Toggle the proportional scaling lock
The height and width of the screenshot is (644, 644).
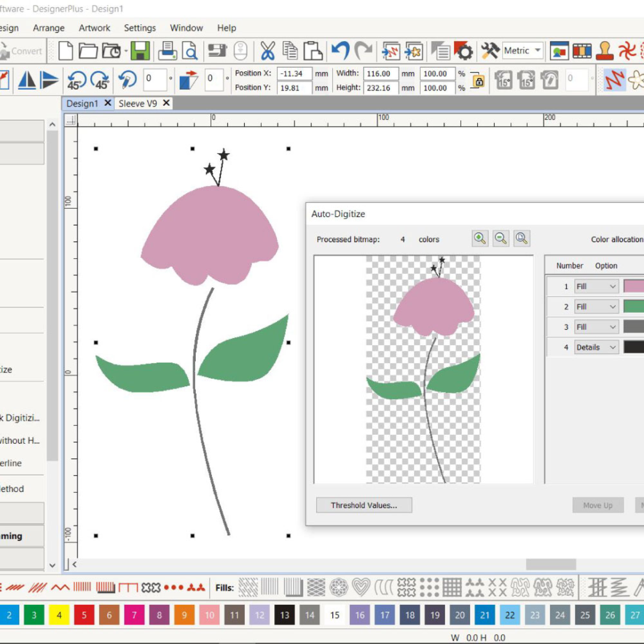point(478,81)
